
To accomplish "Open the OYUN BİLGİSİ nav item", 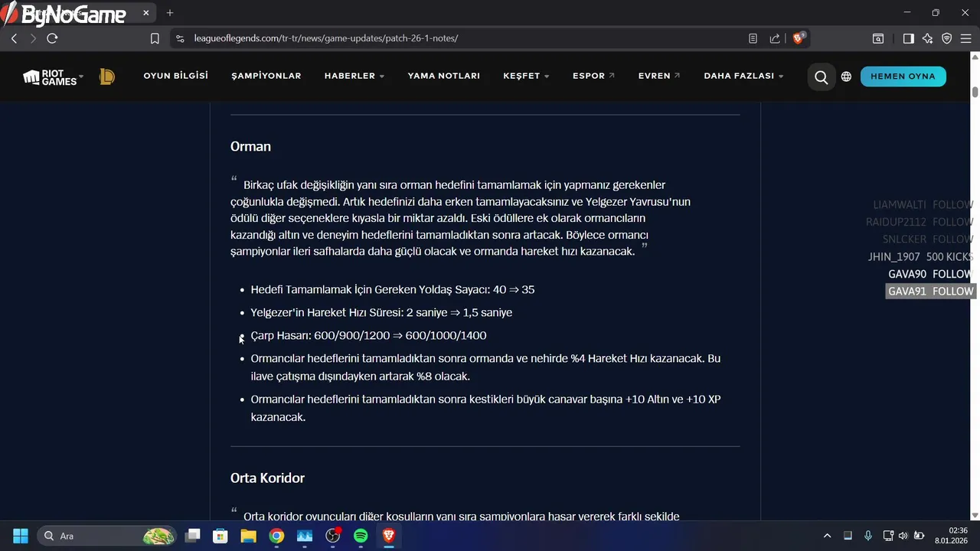I will (x=175, y=76).
